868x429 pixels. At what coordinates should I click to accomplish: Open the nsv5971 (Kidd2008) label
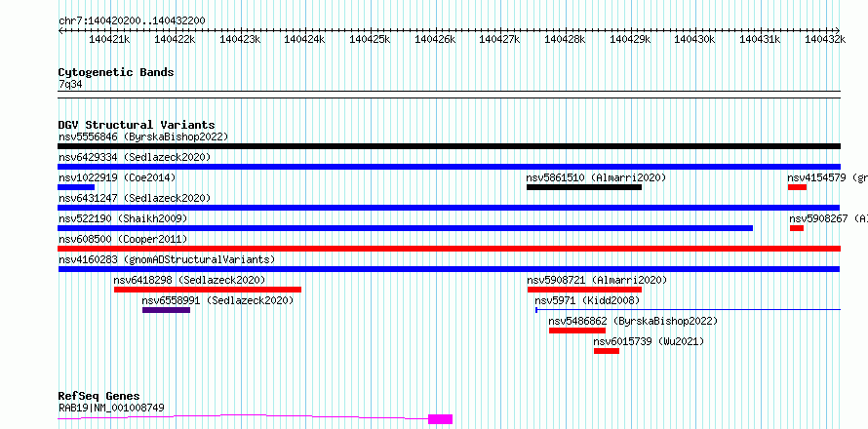point(587,300)
